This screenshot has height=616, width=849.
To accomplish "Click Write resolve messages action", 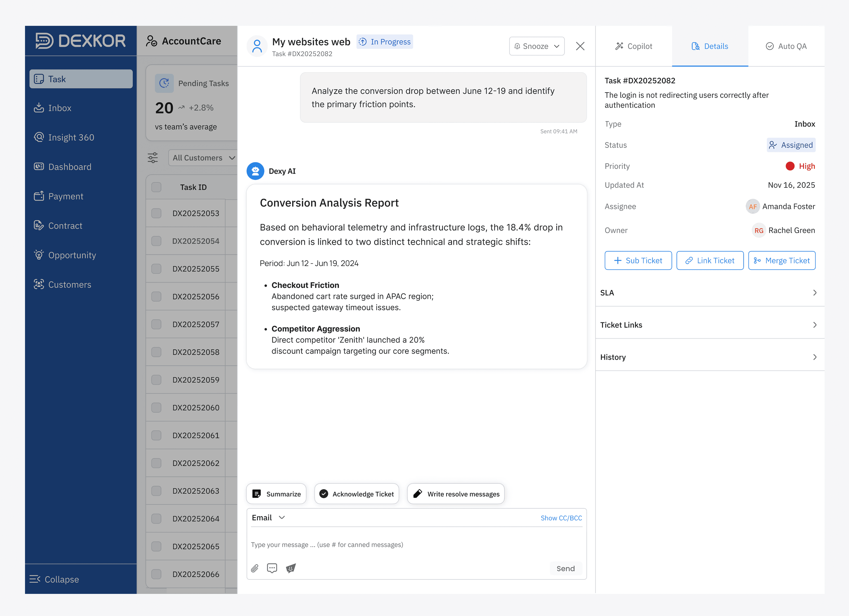I will (456, 494).
